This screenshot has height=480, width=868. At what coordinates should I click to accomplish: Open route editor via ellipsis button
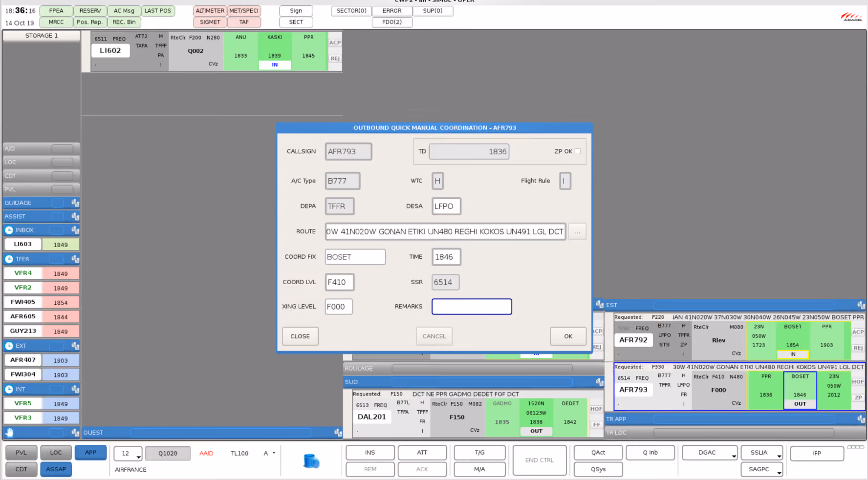577,231
